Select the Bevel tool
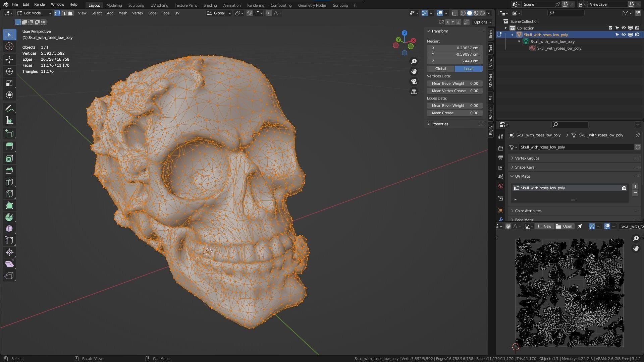 [x=9, y=170]
